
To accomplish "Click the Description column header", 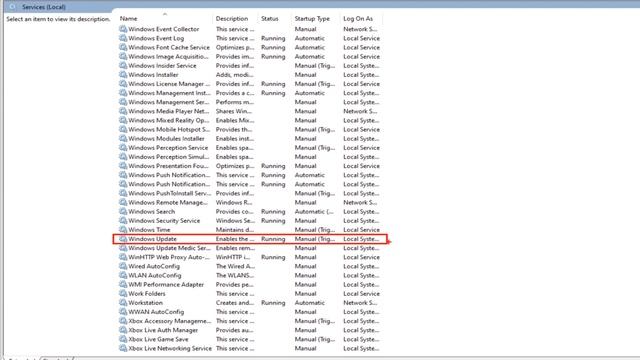I will point(232,18).
